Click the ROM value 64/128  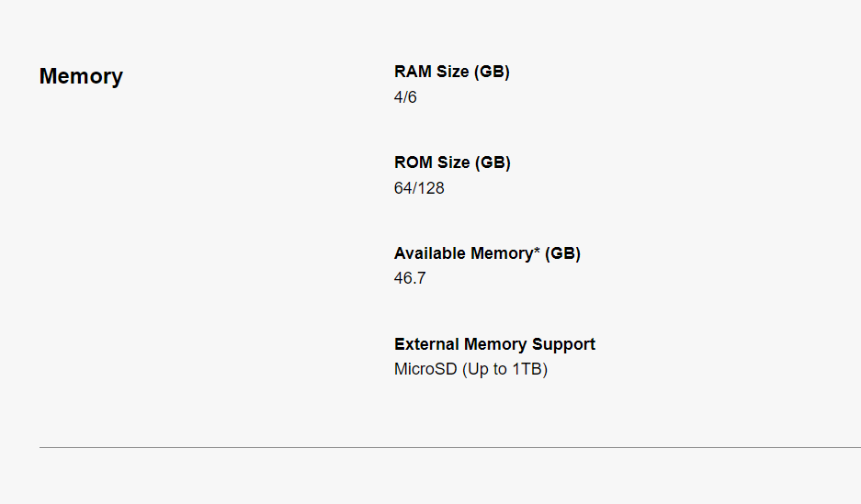pyautogui.click(x=419, y=188)
